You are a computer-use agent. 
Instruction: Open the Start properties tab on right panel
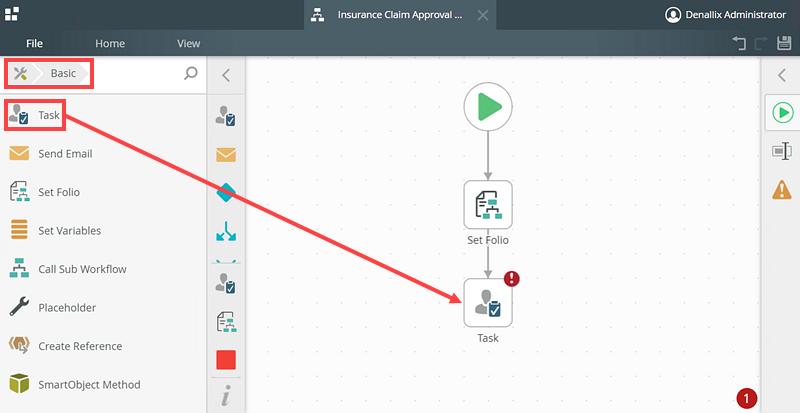pos(782,112)
